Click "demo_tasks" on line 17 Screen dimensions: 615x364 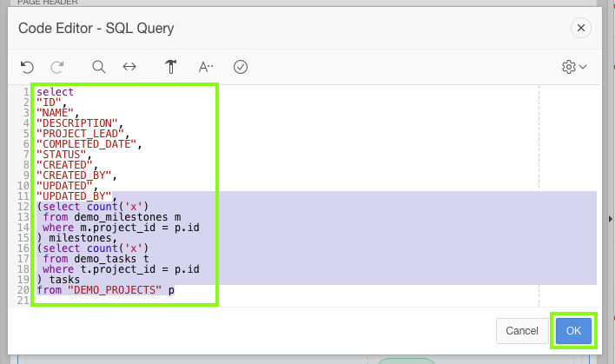tap(105, 259)
